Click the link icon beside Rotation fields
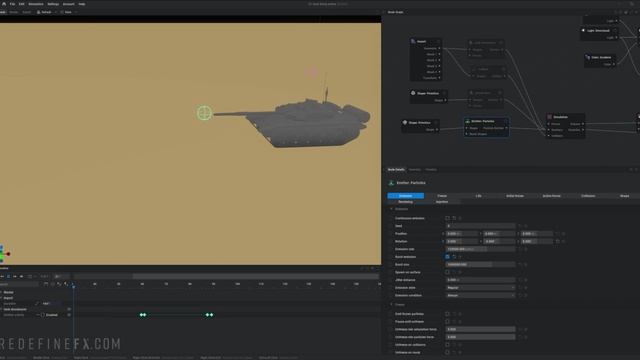The image size is (640, 360). point(558,242)
